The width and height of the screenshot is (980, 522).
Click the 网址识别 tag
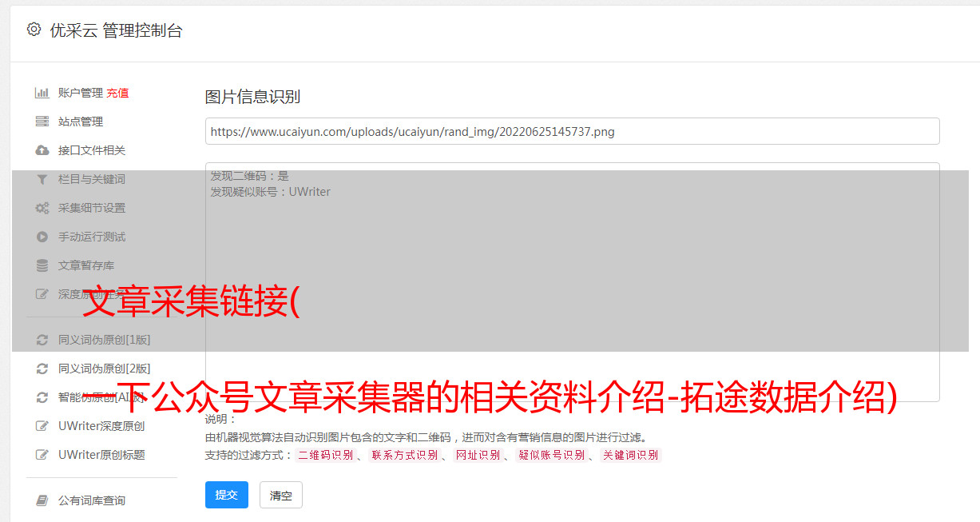(478, 455)
